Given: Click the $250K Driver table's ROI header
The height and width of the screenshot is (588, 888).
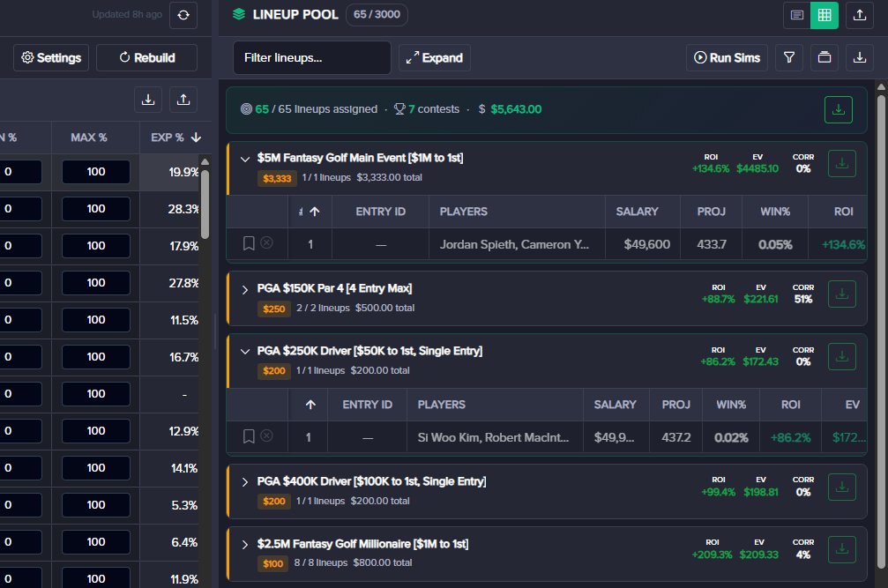Looking at the screenshot, I should point(791,405).
